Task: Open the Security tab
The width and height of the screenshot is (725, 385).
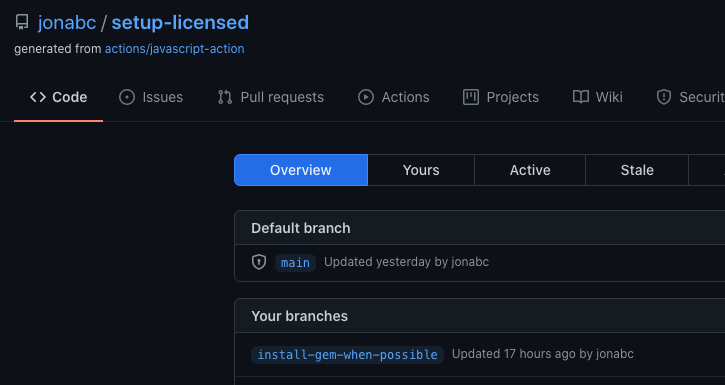Action: coord(690,97)
